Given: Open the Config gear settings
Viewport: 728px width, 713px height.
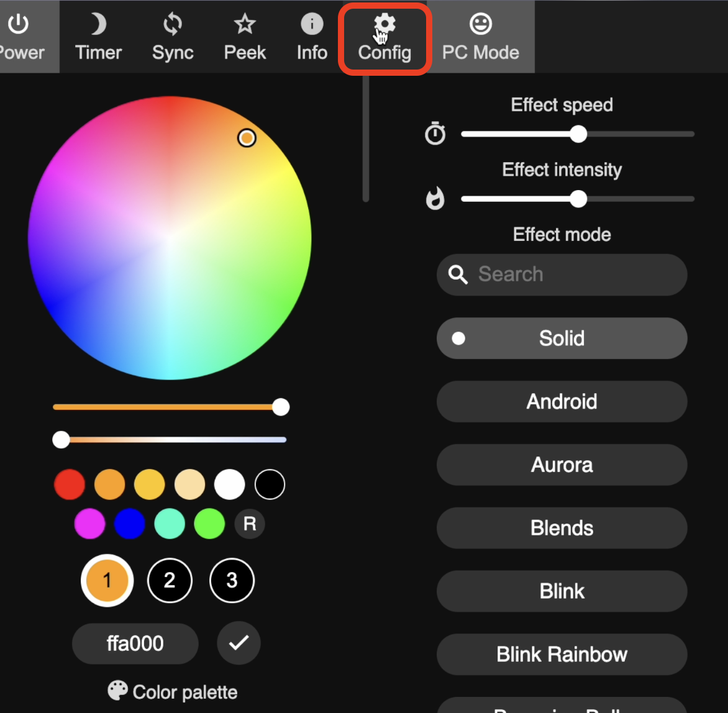Looking at the screenshot, I should [384, 39].
